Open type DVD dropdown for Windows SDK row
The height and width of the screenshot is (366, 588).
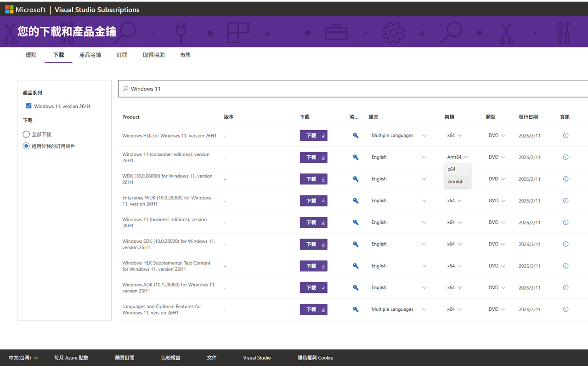click(497, 244)
